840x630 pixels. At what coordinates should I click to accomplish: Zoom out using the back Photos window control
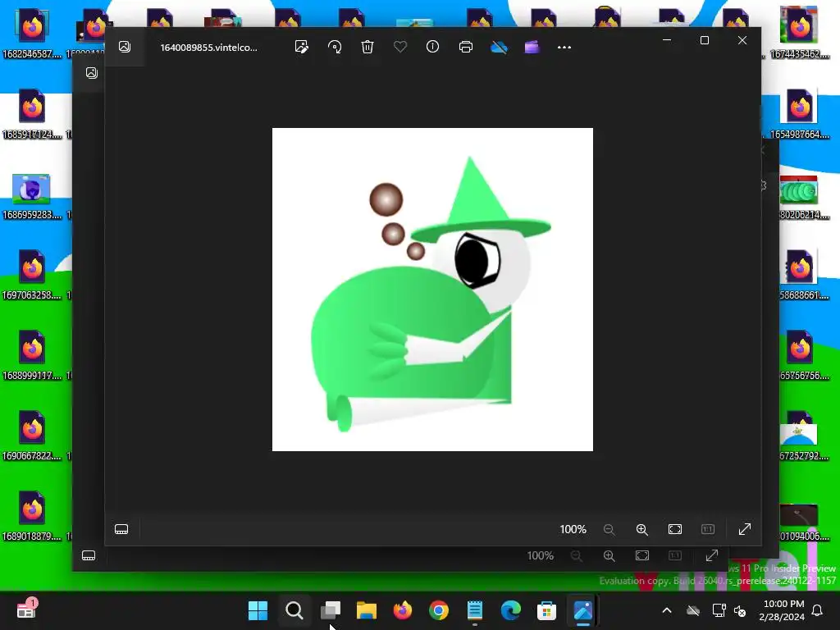(x=577, y=555)
